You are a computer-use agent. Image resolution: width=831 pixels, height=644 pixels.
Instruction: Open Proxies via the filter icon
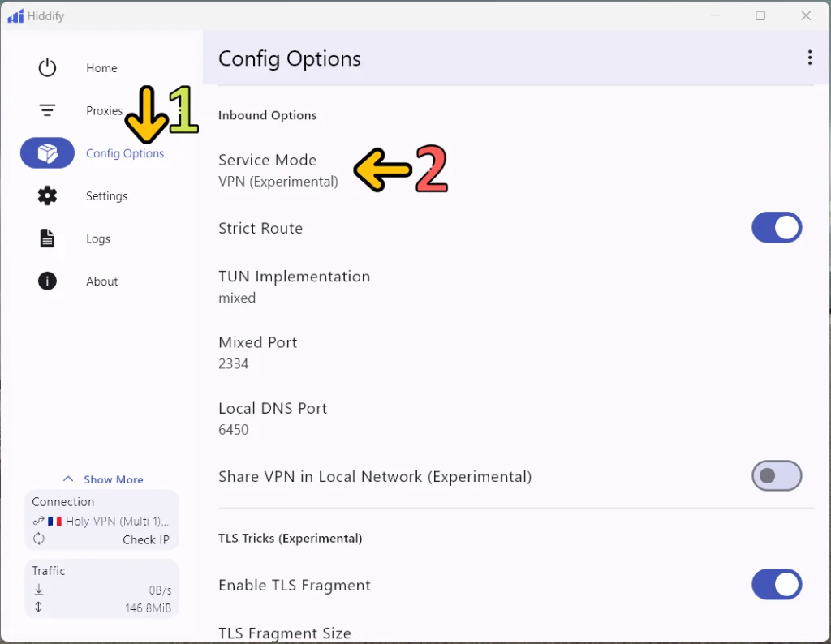[x=46, y=109]
